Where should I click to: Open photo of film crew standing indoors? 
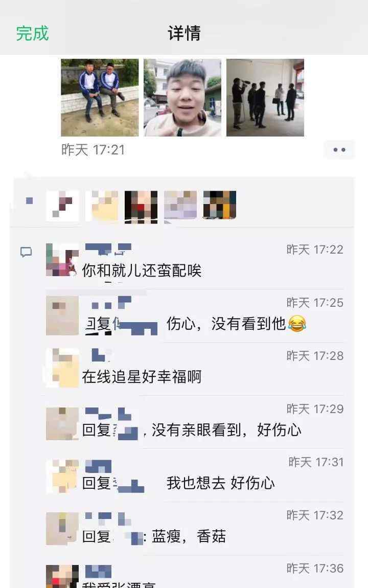[x=265, y=98]
